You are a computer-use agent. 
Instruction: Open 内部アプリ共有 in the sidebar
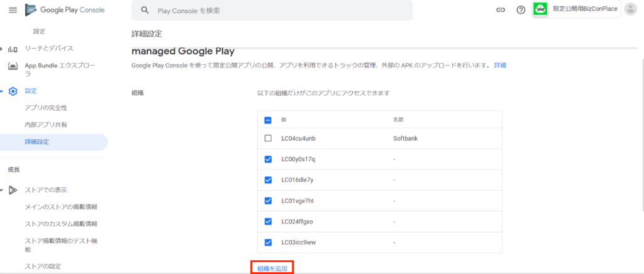click(x=45, y=125)
